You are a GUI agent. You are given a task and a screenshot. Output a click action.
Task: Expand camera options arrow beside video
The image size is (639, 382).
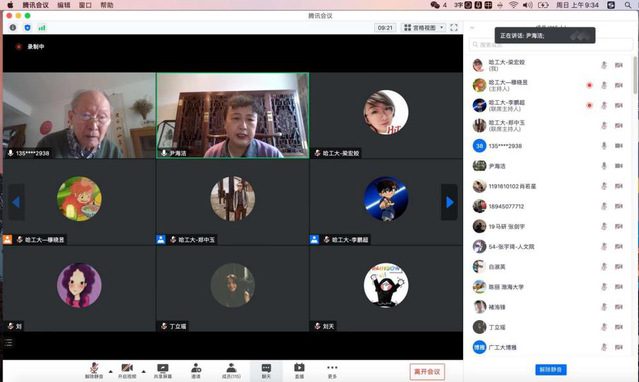pyautogui.click(x=143, y=371)
